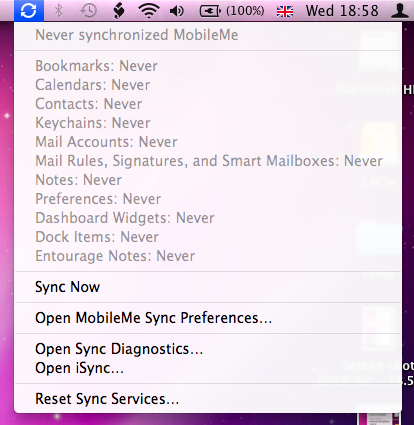414x425 pixels.
Task: Click the Calendars: Never entry
Action: click(x=208, y=85)
